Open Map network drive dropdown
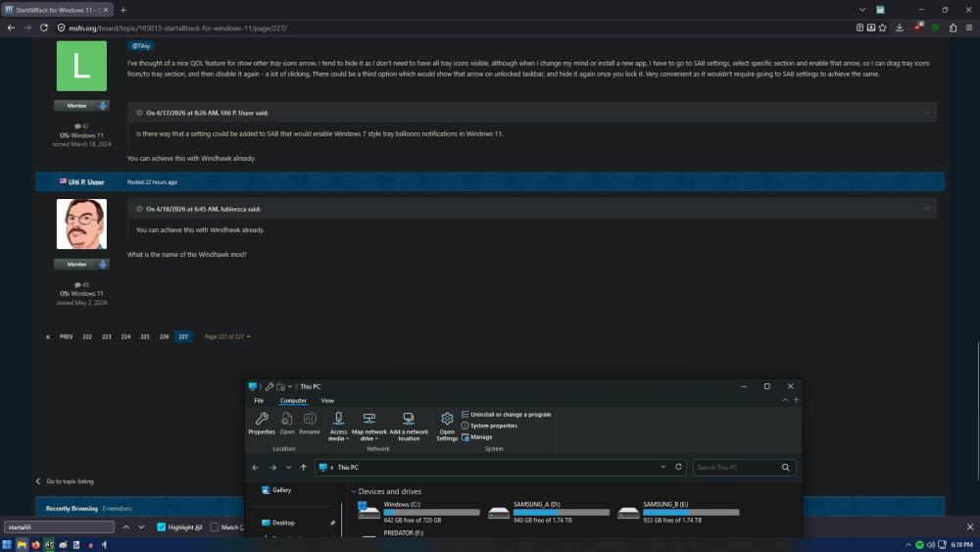Viewport: 980px width, 552px height. [368, 427]
